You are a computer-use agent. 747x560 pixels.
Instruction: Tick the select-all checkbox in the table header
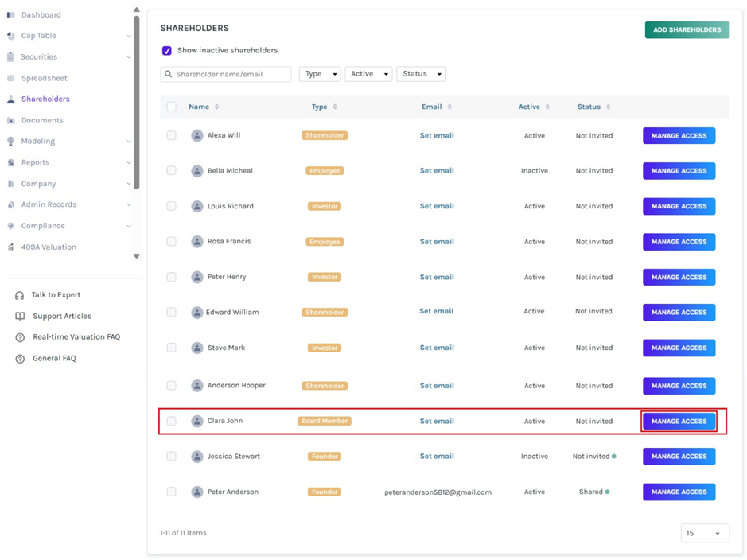[x=172, y=107]
